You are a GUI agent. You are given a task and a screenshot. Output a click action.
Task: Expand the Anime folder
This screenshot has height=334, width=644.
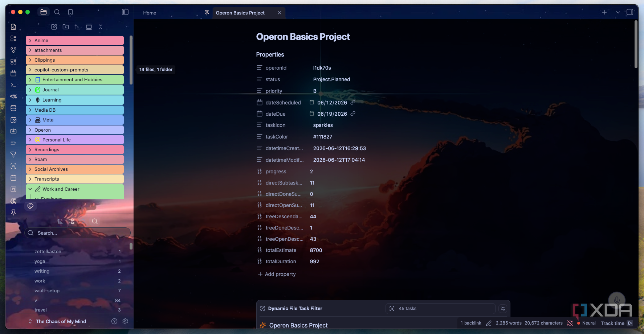pos(75,40)
